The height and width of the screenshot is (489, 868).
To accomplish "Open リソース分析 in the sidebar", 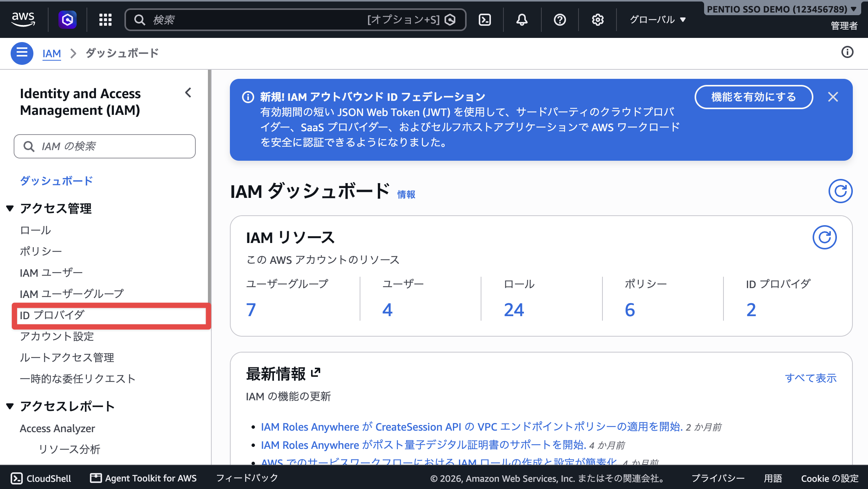I will (69, 449).
